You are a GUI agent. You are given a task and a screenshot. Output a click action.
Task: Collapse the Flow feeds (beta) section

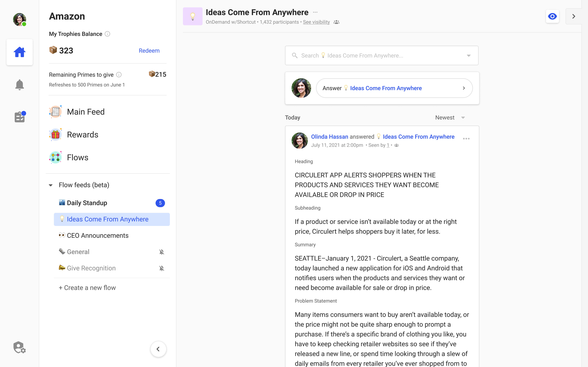point(51,185)
